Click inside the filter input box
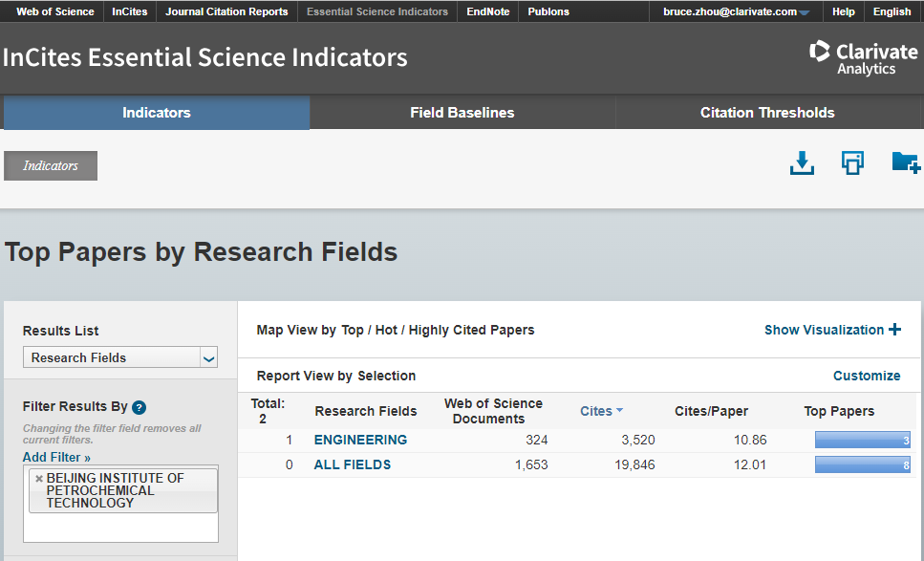 coord(120,528)
